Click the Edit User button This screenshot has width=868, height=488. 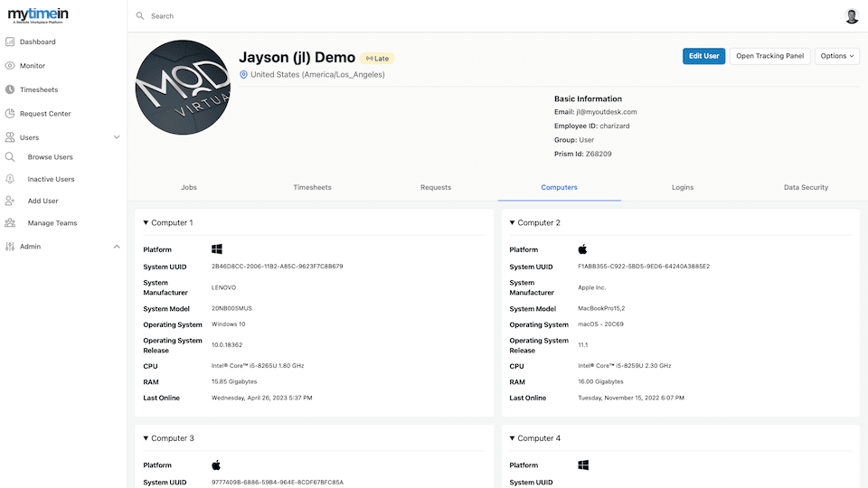tap(703, 56)
